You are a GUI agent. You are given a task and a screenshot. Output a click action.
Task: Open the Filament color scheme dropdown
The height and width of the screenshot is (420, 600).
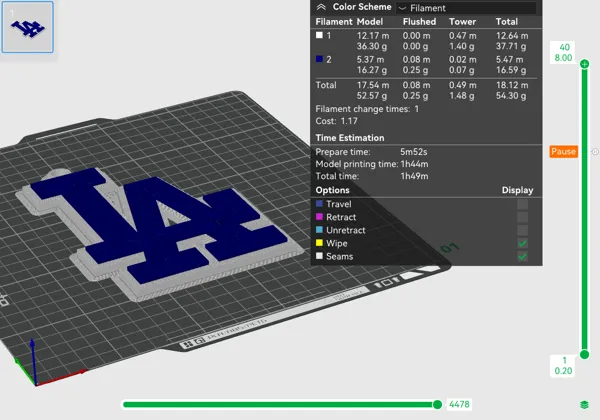pyautogui.click(x=466, y=8)
